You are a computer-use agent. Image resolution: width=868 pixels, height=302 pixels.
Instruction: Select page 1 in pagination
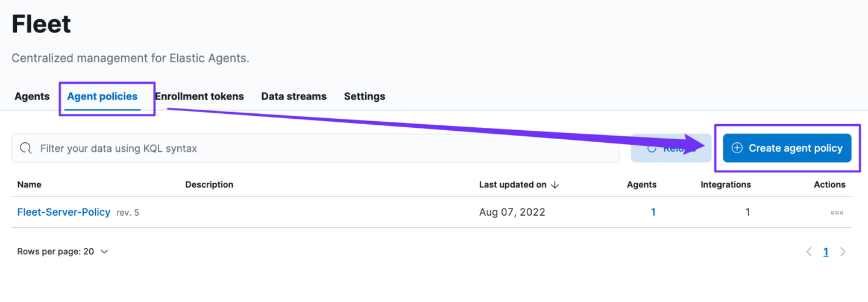click(x=826, y=252)
